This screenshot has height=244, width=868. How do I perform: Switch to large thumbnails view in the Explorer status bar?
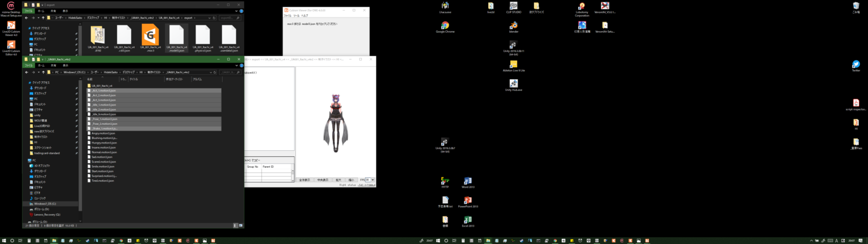click(x=240, y=225)
